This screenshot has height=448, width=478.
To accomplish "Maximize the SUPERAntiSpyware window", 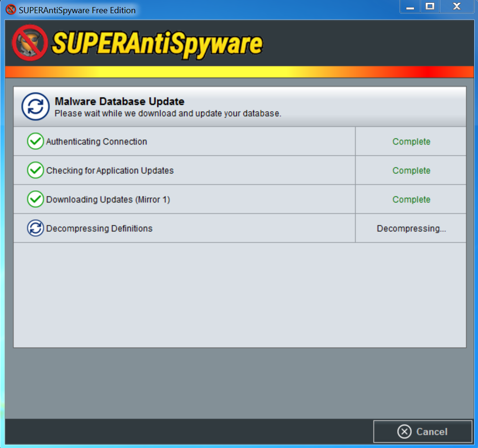I will tap(430, 7).
